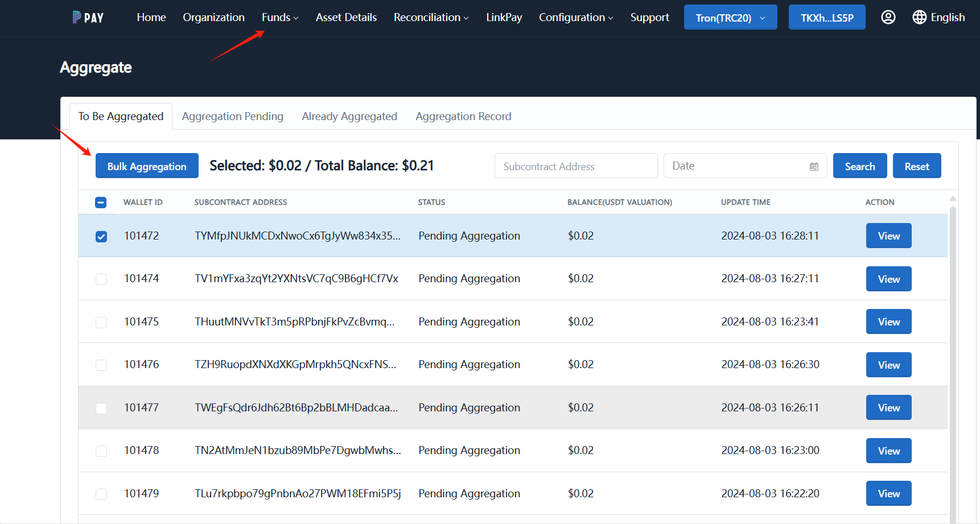Image resolution: width=980 pixels, height=524 pixels.
Task: Select the To Be Aggregated tab
Action: pos(121,116)
